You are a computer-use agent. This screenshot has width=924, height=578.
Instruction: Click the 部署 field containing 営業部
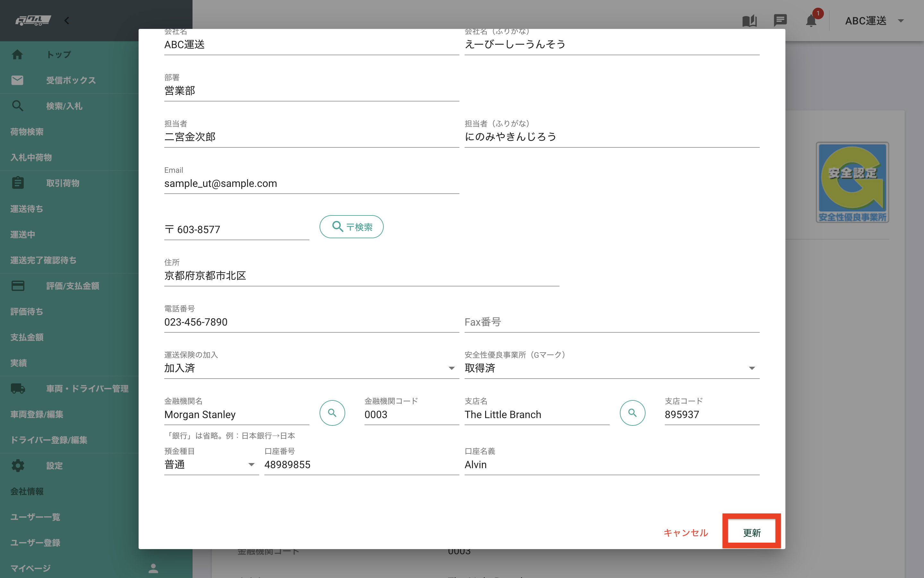[312, 91]
